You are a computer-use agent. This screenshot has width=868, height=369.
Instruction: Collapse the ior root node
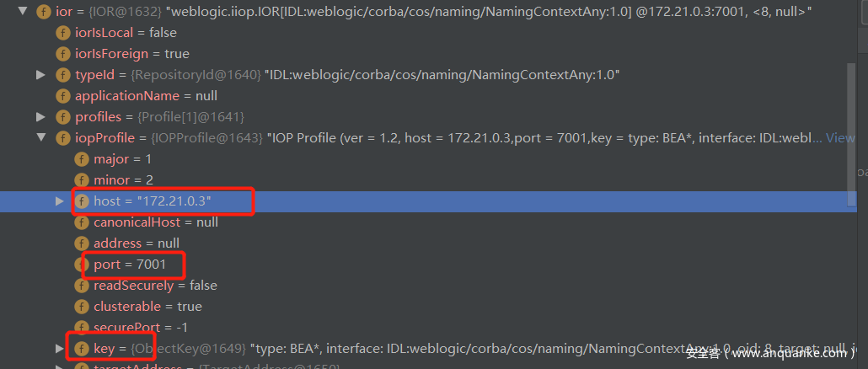[x=23, y=12]
